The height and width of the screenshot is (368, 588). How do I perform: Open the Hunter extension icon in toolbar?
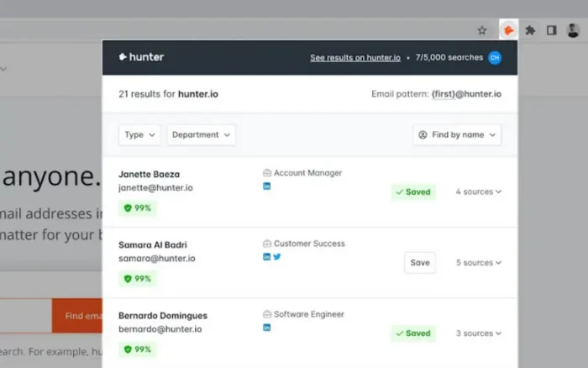[x=508, y=30]
